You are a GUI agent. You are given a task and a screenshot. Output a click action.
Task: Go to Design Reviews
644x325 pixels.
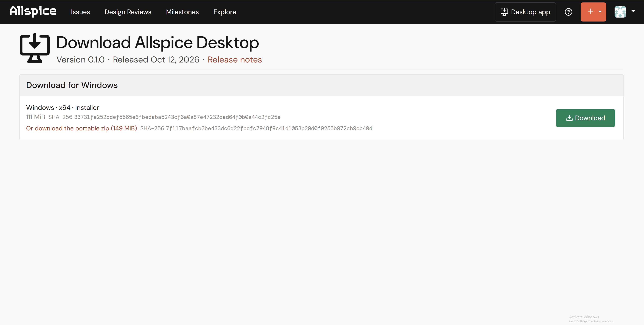point(128,12)
